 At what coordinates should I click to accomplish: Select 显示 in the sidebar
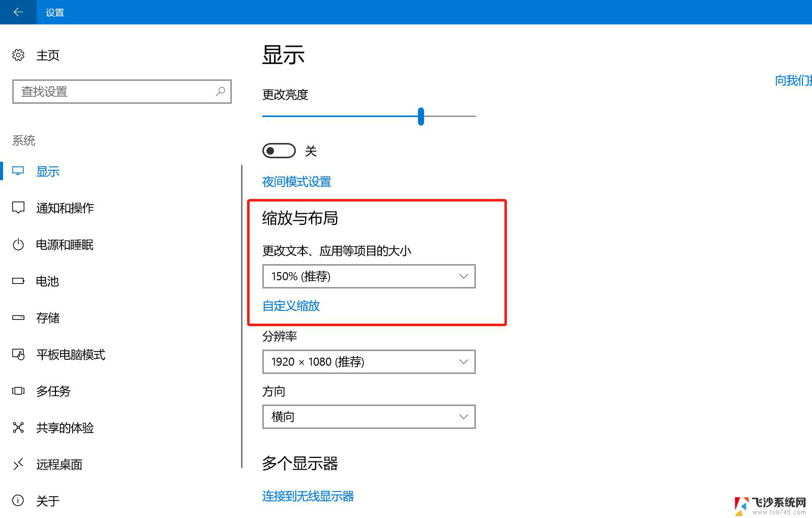(48, 171)
